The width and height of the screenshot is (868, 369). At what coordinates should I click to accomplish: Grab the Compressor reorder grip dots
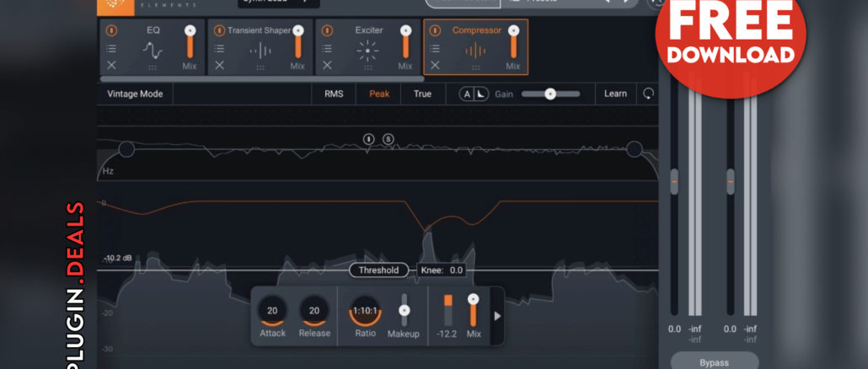[476, 68]
